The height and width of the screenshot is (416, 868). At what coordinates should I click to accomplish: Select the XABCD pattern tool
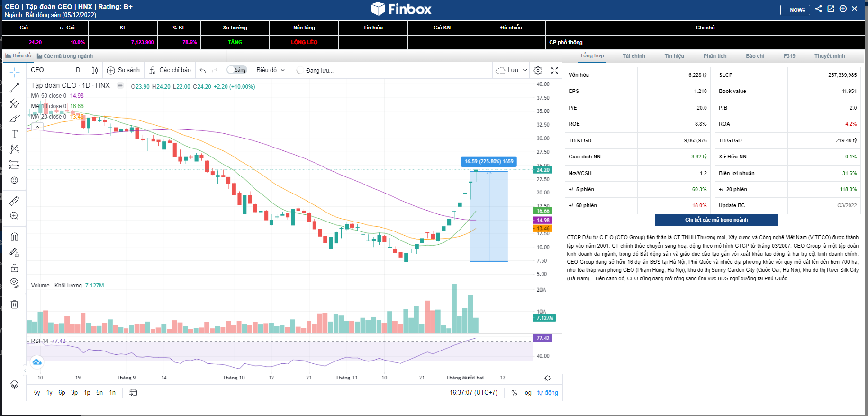pos(15,149)
